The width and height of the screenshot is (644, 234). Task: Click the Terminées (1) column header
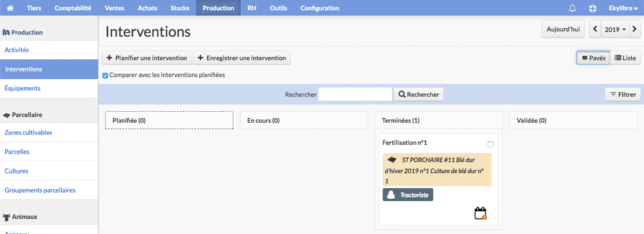point(439,120)
